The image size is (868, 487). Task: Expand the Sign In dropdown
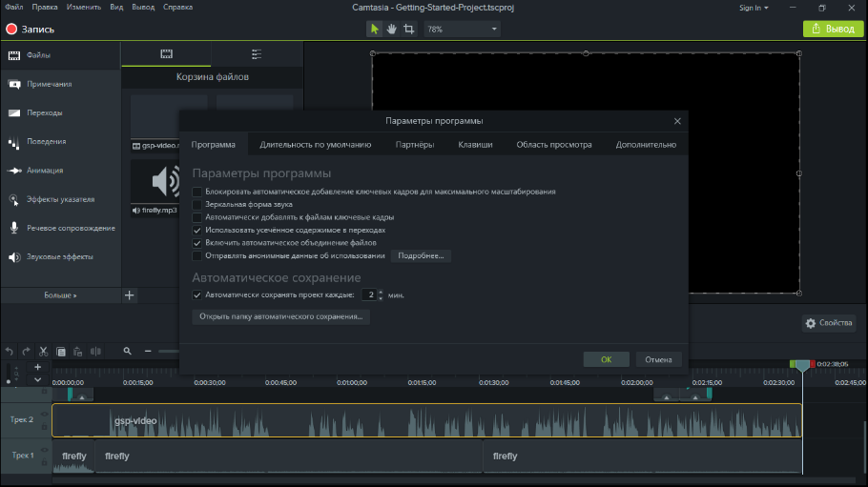tap(754, 8)
